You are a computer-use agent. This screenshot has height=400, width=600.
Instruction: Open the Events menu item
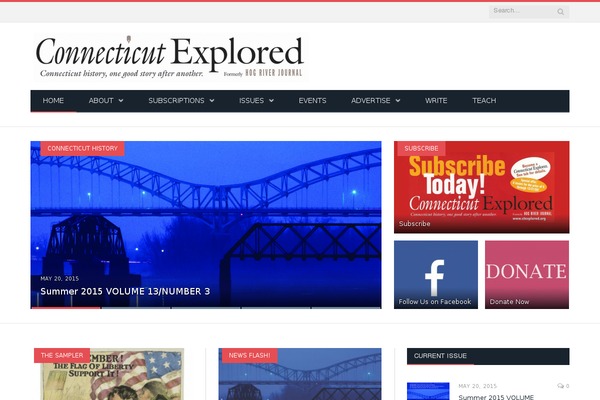(x=312, y=101)
